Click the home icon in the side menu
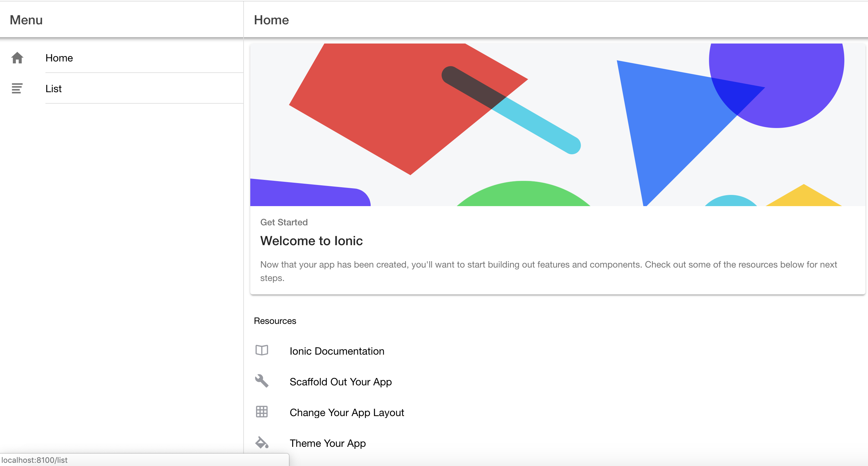This screenshot has width=868, height=466. point(17,58)
